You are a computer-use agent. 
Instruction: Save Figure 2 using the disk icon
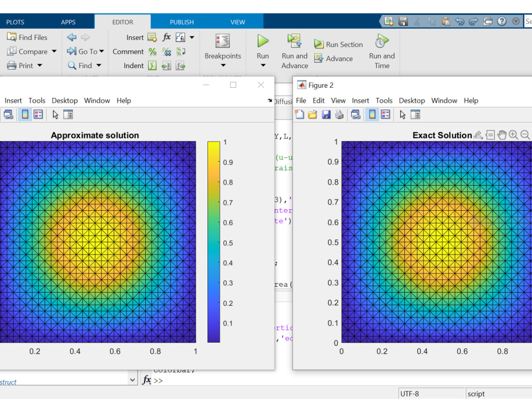click(326, 114)
